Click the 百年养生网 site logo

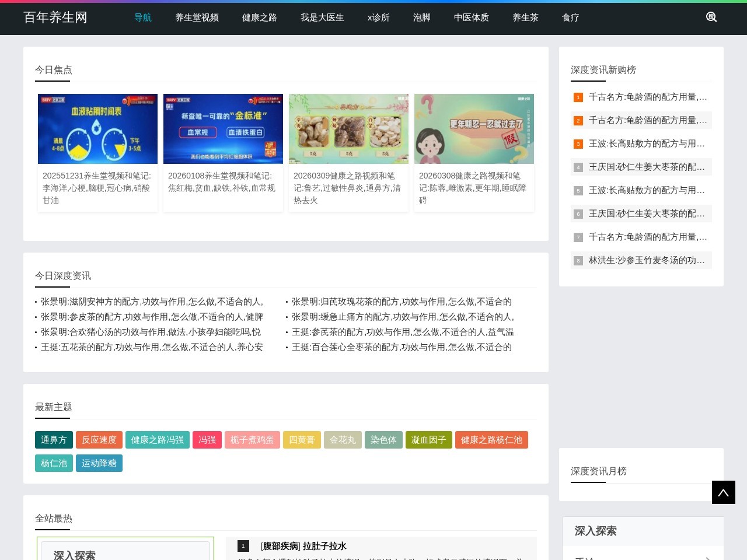[55, 17]
